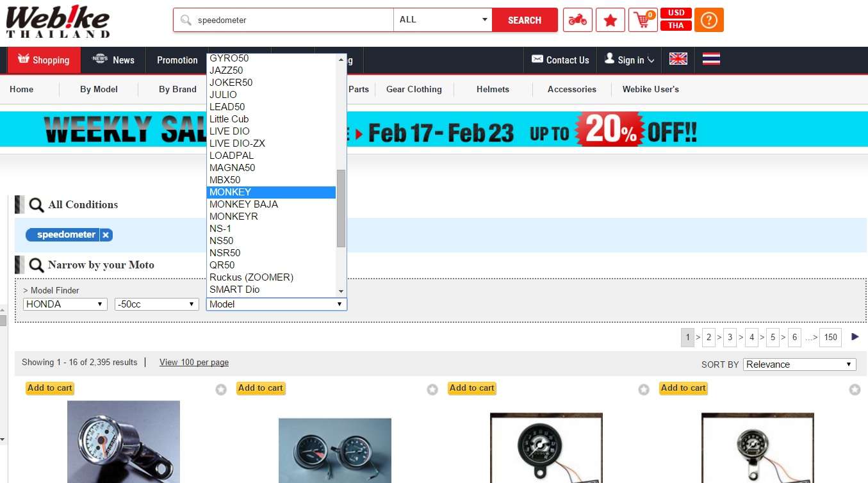Go to results page 3
The height and width of the screenshot is (483, 868).
[x=730, y=337]
